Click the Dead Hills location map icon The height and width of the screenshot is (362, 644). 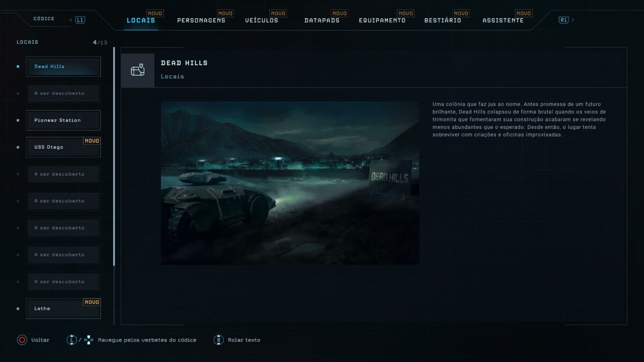click(x=138, y=70)
